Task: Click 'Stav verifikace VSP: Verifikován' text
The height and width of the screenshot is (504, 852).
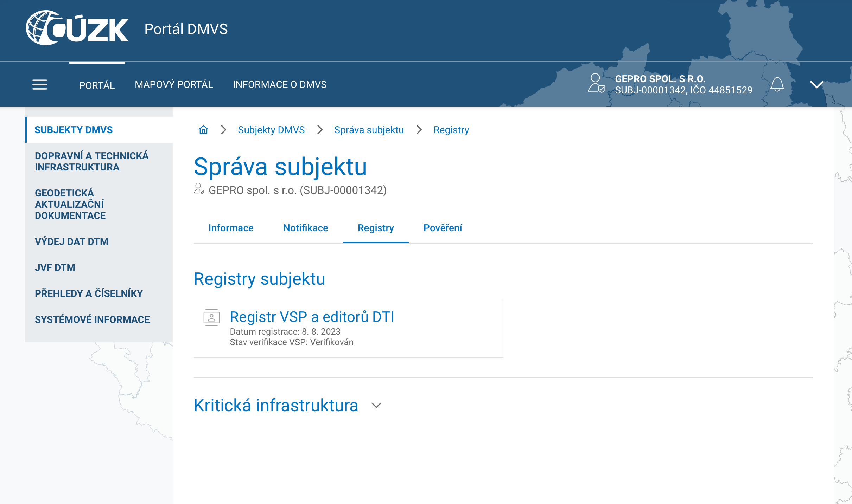Action: coord(292,342)
